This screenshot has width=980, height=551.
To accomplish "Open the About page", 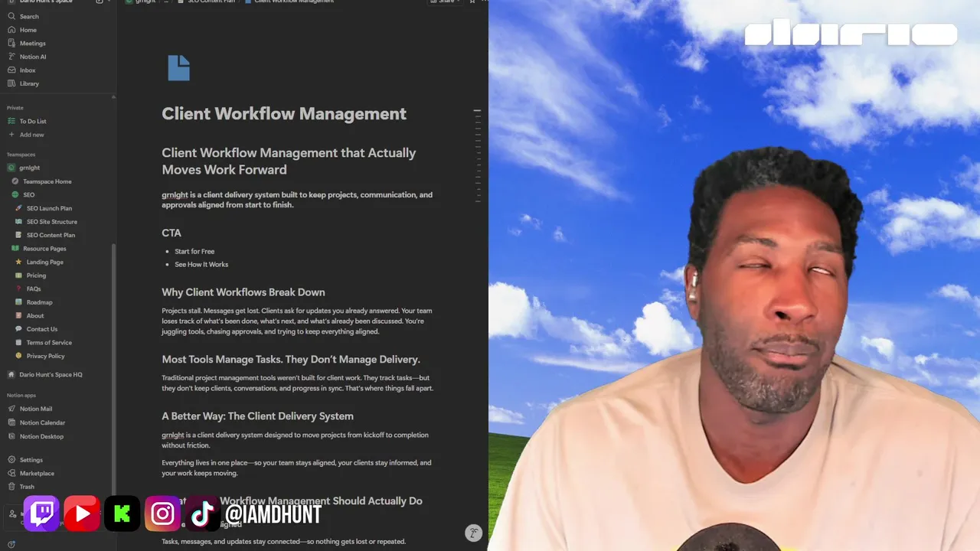I will (35, 315).
